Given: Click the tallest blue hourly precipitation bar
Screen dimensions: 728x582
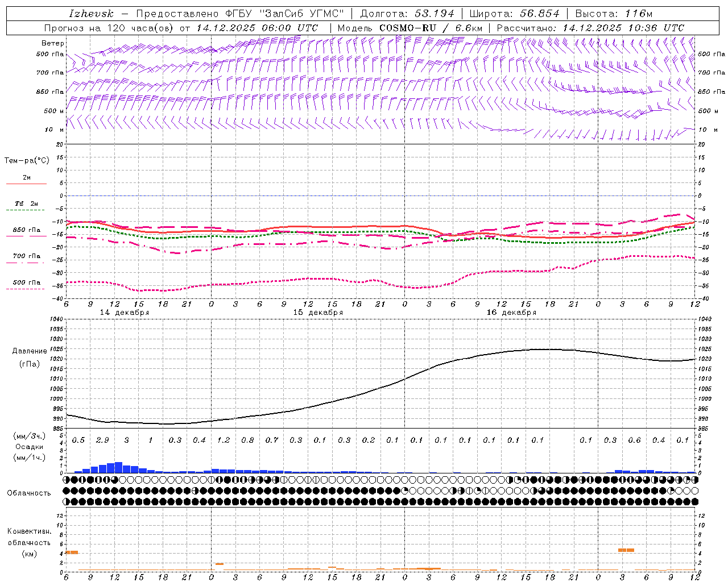Looking at the screenshot, I should coord(118,467).
